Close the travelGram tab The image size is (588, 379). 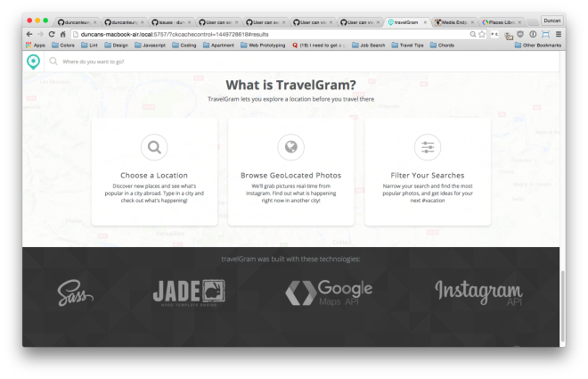pyautogui.click(x=425, y=22)
